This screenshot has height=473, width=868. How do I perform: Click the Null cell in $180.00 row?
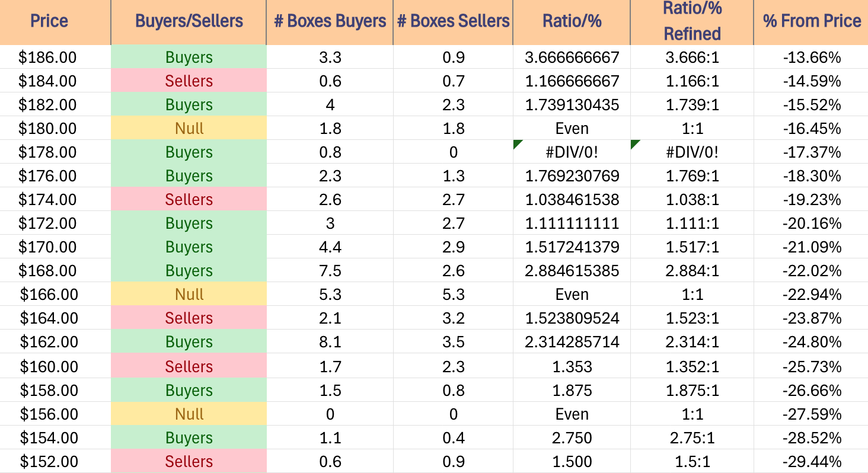click(x=189, y=129)
